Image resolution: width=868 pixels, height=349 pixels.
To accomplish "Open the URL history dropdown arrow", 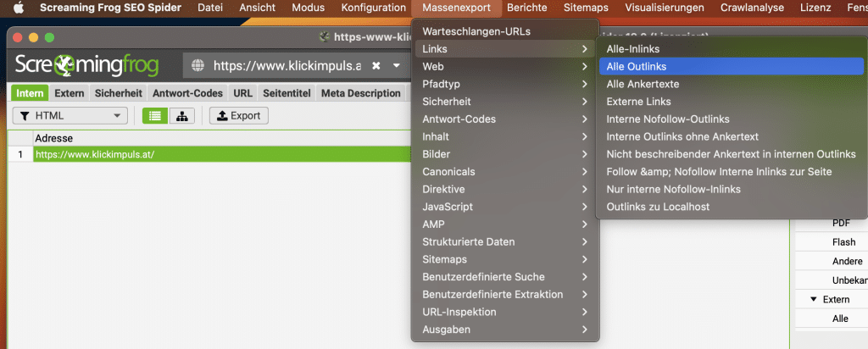I will (396, 66).
